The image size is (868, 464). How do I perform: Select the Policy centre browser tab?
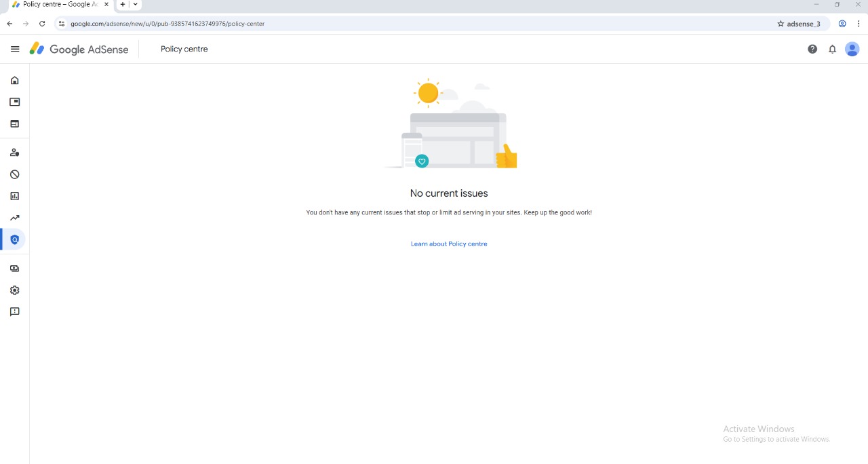[x=60, y=5]
